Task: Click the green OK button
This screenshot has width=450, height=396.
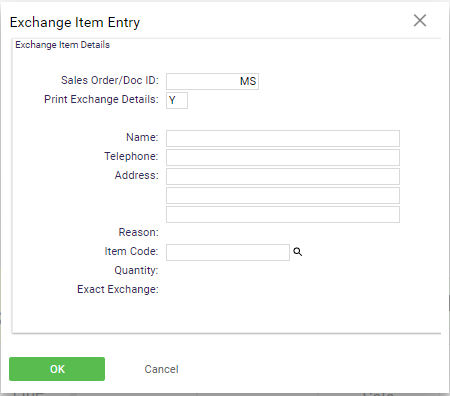Action: (57, 369)
